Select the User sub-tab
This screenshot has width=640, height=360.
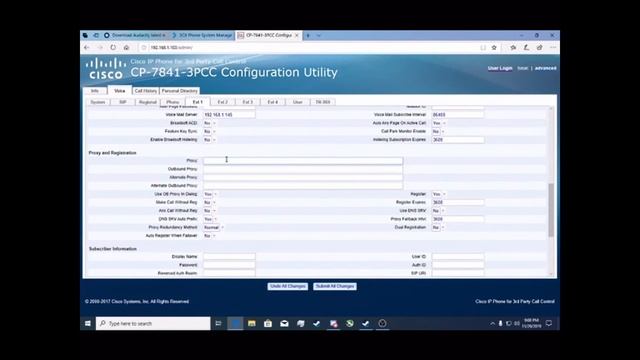tap(298, 102)
